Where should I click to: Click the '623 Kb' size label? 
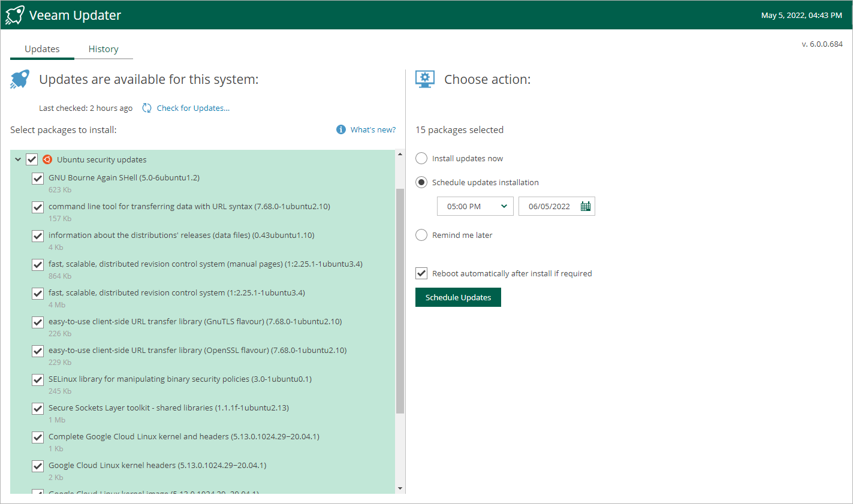[x=60, y=189]
